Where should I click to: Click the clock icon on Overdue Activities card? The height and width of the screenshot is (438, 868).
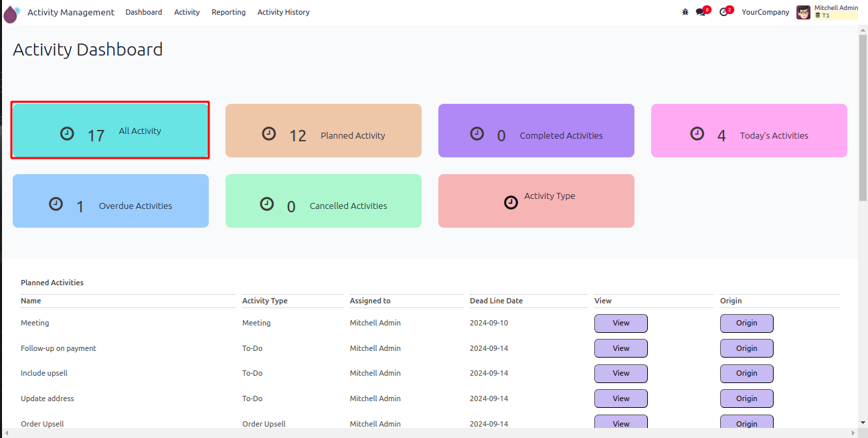[x=56, y=204]
